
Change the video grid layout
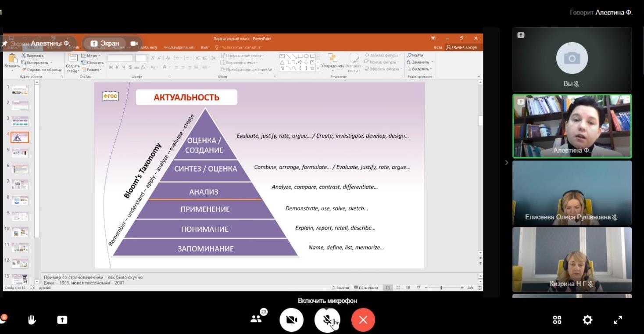coord(557,320)
